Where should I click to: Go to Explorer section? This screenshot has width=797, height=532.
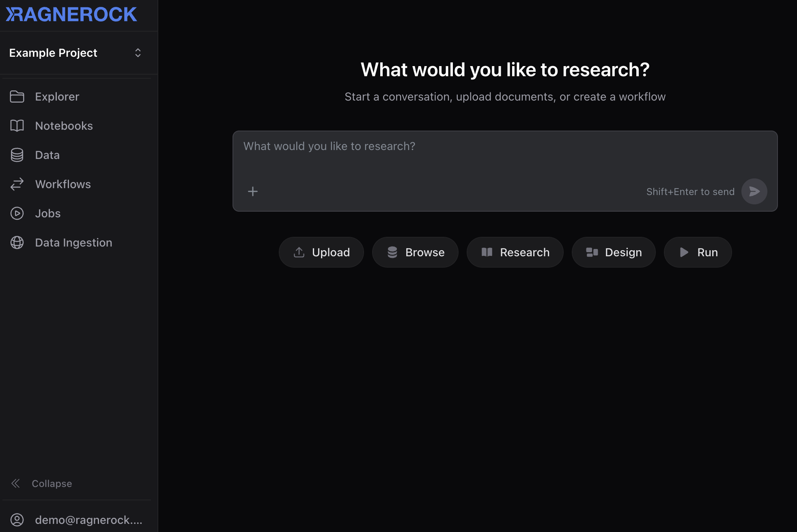57,97
